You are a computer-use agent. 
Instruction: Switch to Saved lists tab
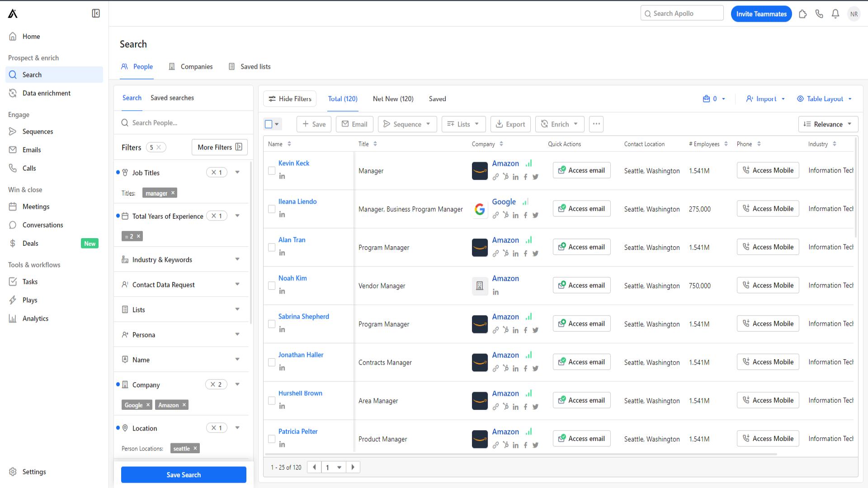click(250, 67)
